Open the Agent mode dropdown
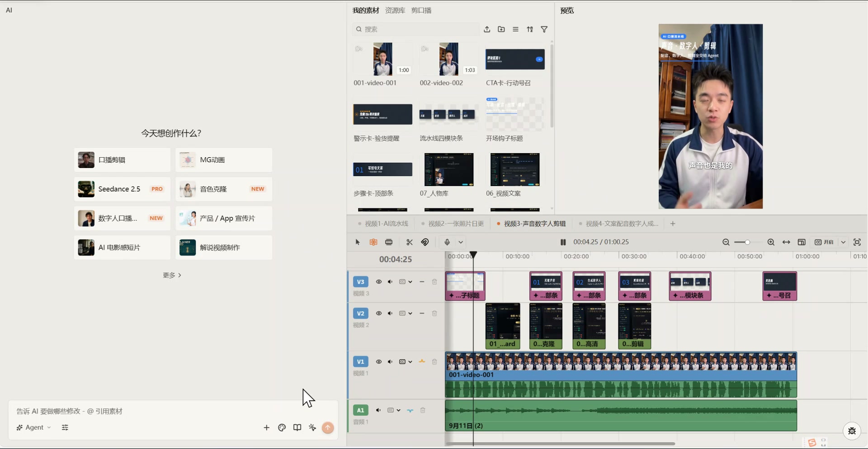Image resolution: width=868 pixels, height=449 pixels. tap(34, 427)
